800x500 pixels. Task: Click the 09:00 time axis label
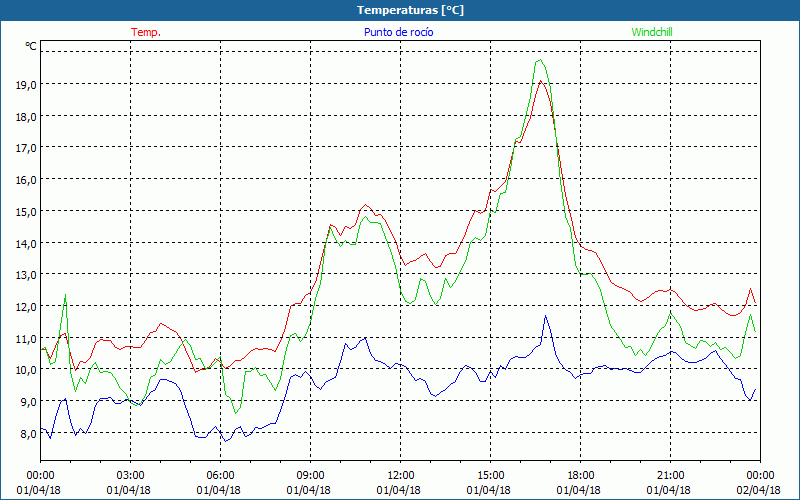[x=310, y=476]
